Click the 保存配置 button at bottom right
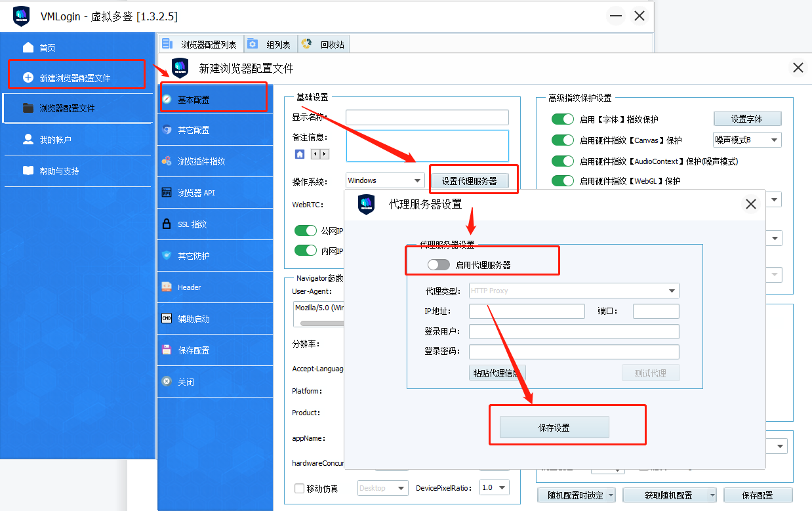The width and height of the screenshot is (812, 511). 758,495
